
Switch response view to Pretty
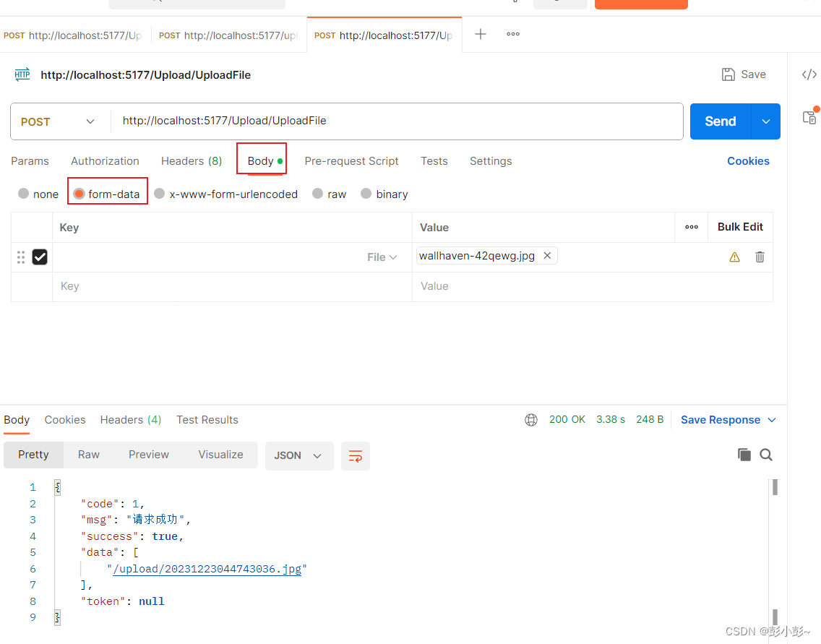click(x=33, y=455)
